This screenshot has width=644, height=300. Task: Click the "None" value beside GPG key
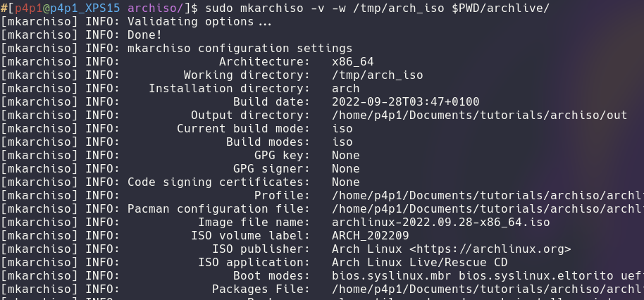[345, 155]
